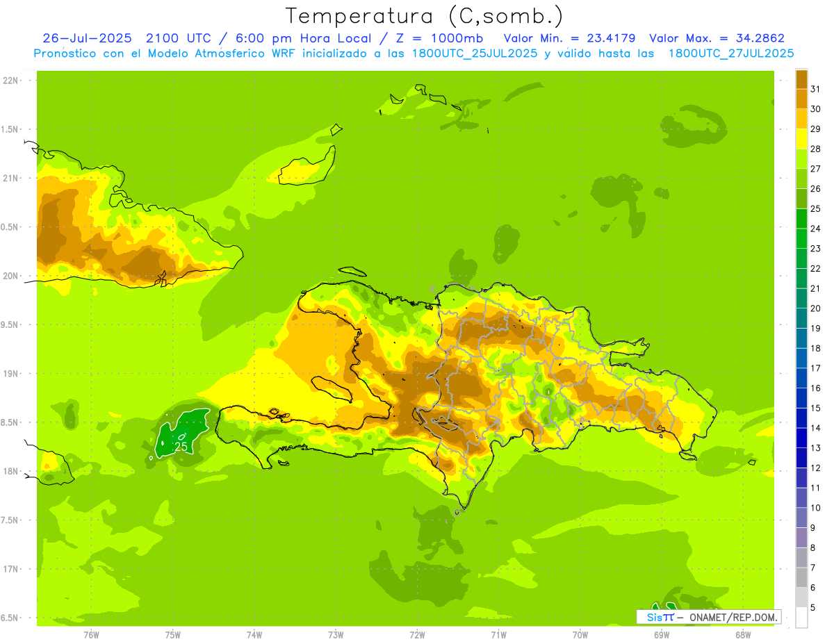Click the "19N" latitude axis label

tap(10, 374)
